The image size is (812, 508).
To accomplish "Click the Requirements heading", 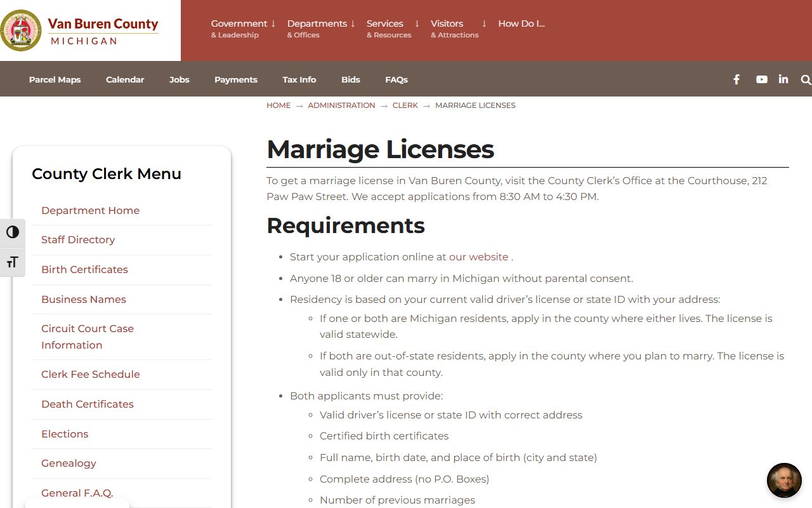I will [346, 225].
